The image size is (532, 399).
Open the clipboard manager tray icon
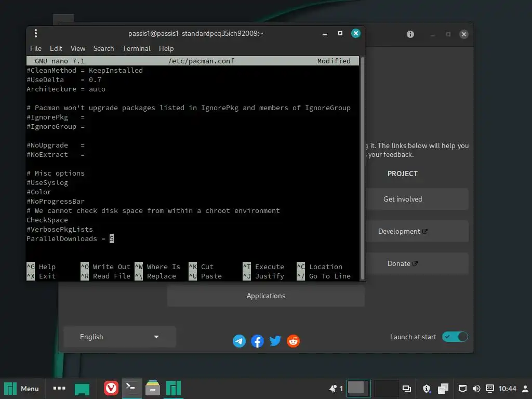(x=443, y=389)
